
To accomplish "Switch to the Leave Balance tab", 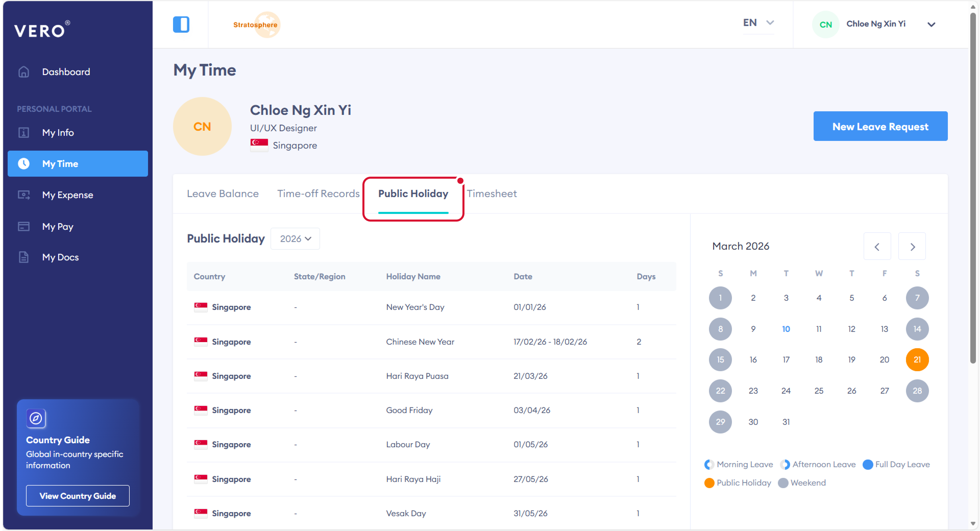I will [x=223, y=194].
